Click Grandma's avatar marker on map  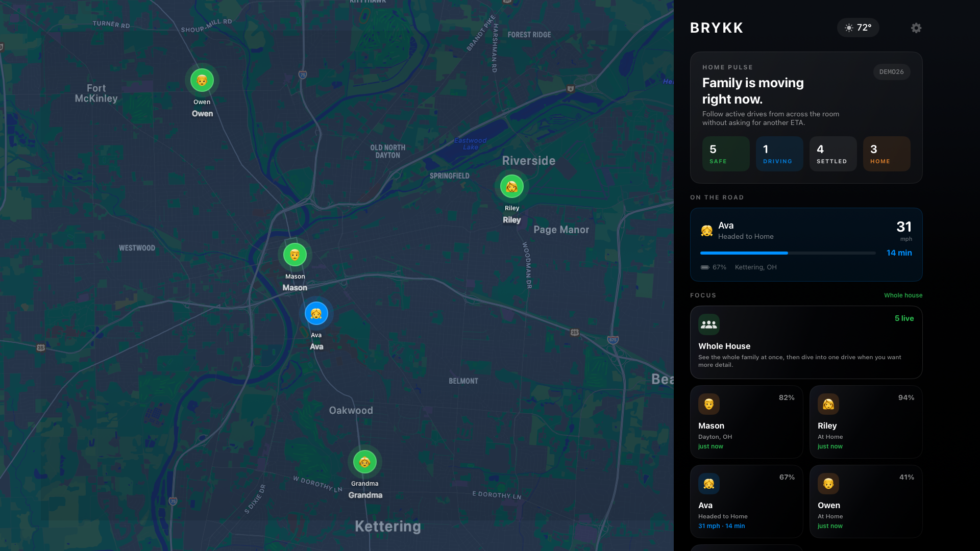click(x=365, y=462)
